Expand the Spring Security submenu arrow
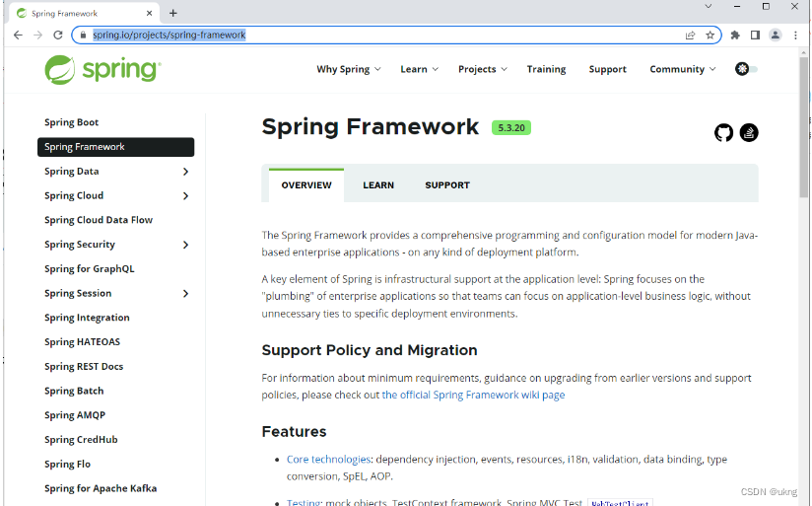This screenshot has height=506, width=812. [x=185, y=245]
